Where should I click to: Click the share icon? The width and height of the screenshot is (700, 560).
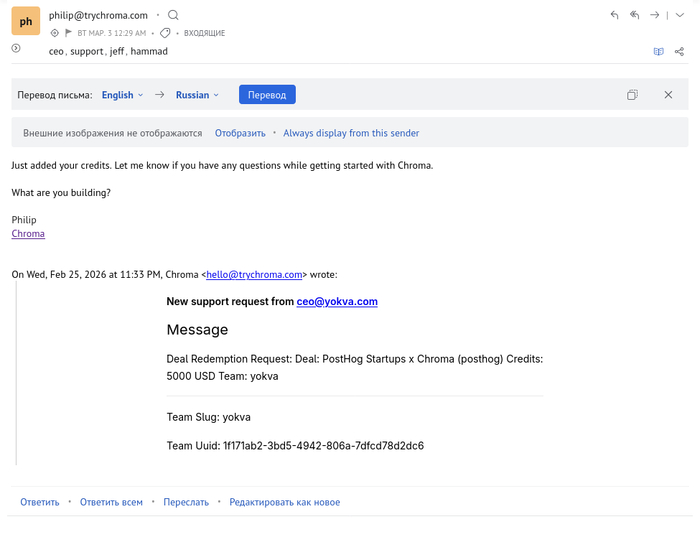pyautogui.click(x=679, y=51)
